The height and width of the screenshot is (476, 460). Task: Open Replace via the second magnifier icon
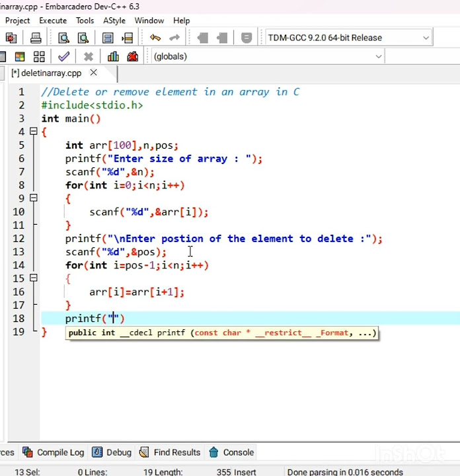pyautogui.click(x=83, y=38)
